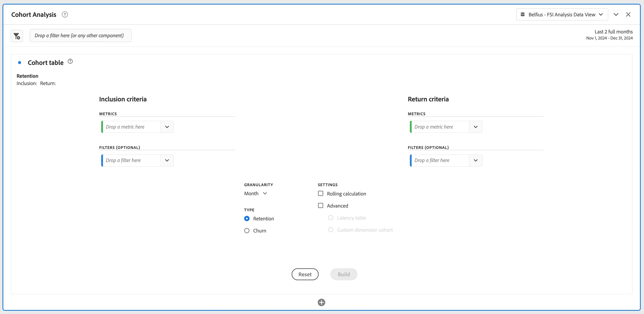This screenshot has height=314, width=644.
Task: Expand Return criteria filter dropdown arrow
Action: tap(476, 161)
